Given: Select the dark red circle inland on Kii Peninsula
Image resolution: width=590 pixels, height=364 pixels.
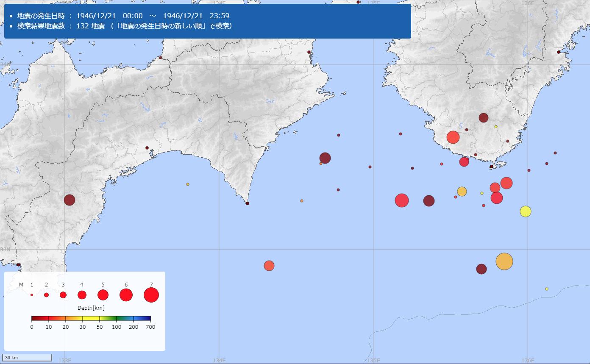Looking at the screenshot, I should (484, 118).
